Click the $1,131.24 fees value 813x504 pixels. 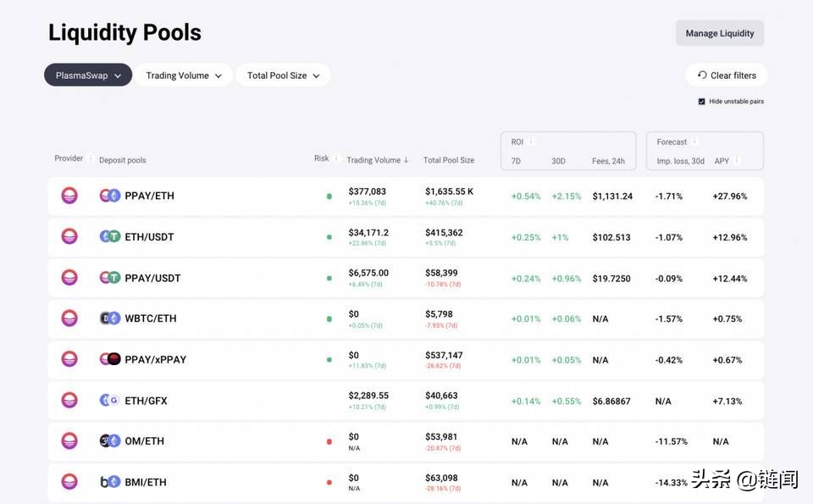coord(612,196)
